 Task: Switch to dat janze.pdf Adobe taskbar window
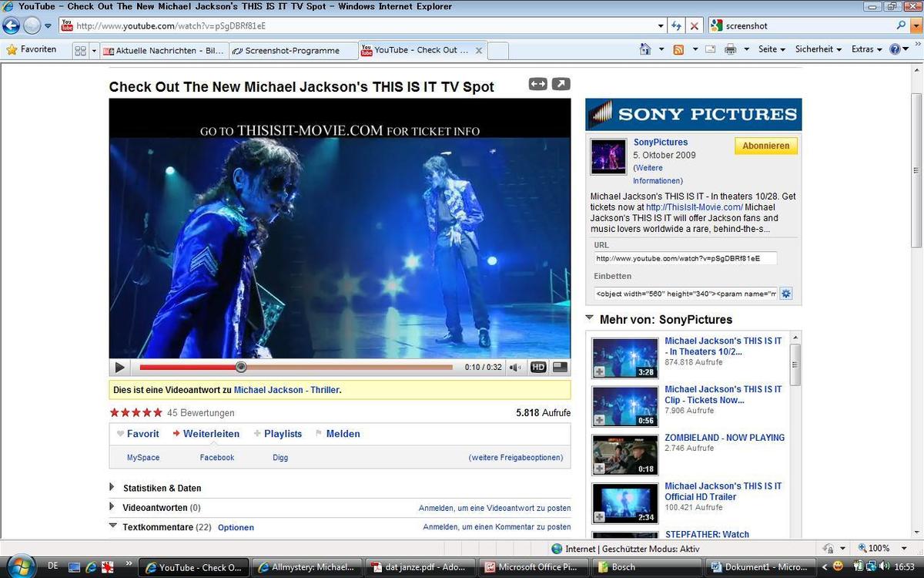(x=420, y=567)
